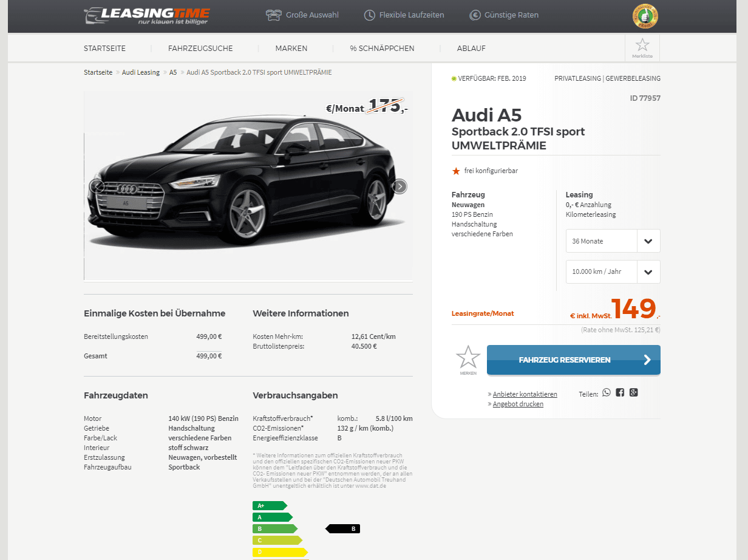748x560 pixels.
Task: Click Angebot drucken link
Action: point(518,404)
